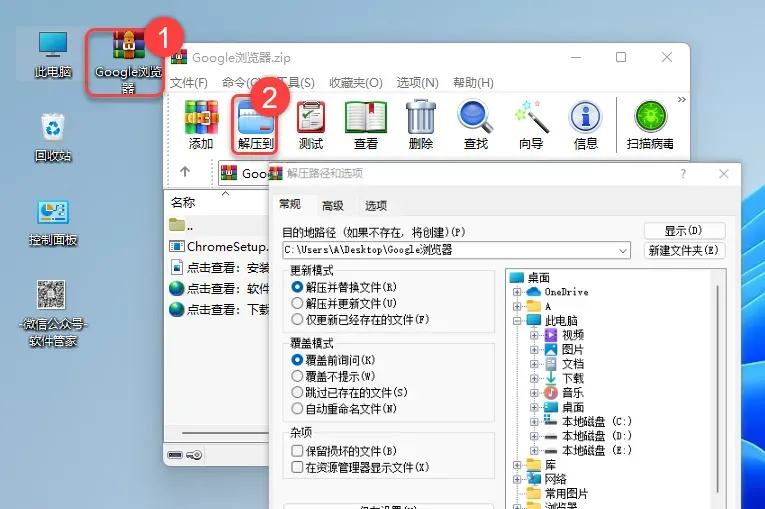The image size is (765, 509).
Task: Launch the 向导 (Wizard) wand icon
Action: pyautogui.click(x=531, y=124)
